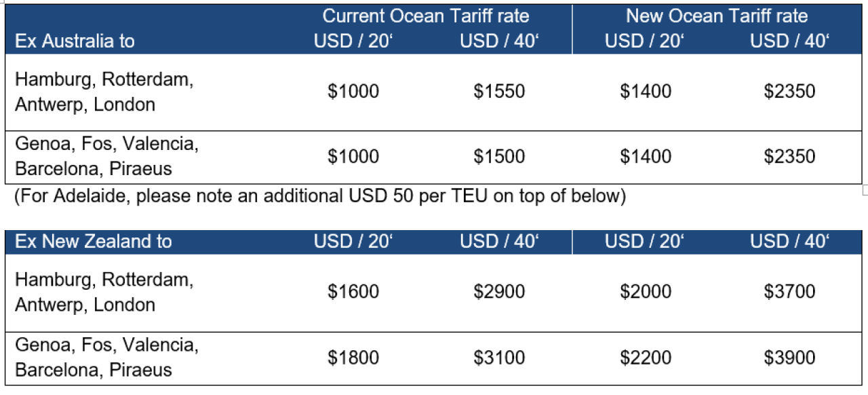Click the Australia $1550 current 40' rate
The image size is (868, 395).
(499, 92)
